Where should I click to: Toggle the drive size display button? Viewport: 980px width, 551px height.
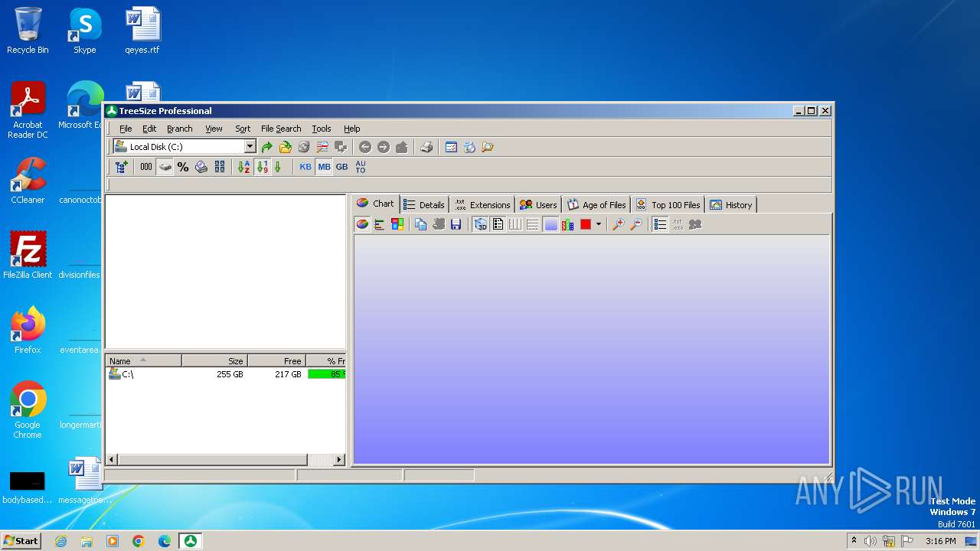tap(165, 167)
